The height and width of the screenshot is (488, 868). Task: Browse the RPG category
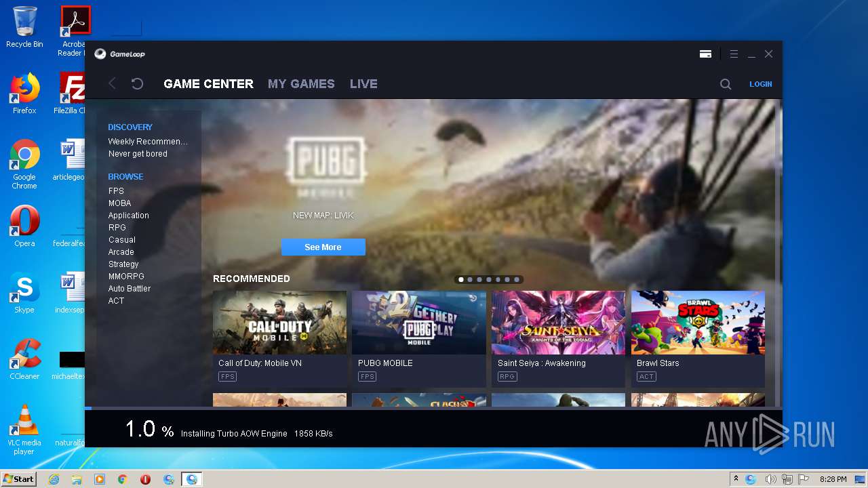pos(117,228)
